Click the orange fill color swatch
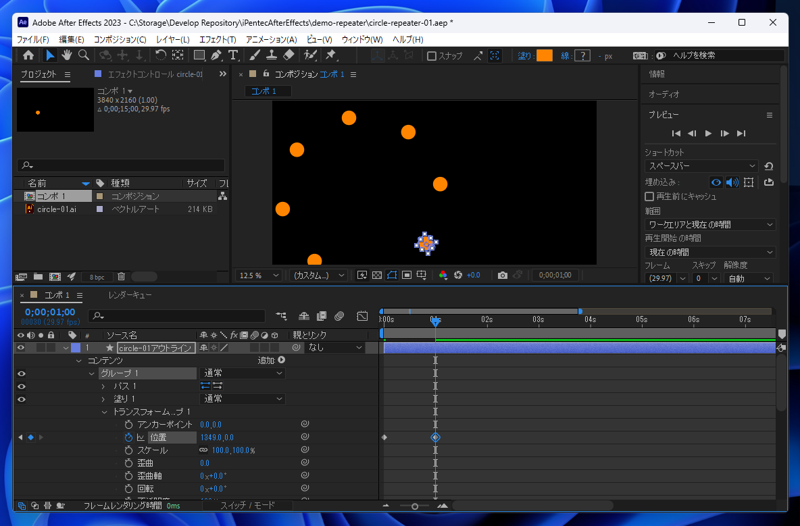Image resolution: width=800 pixels, height=526 pixels. click(x=544, y=56)
